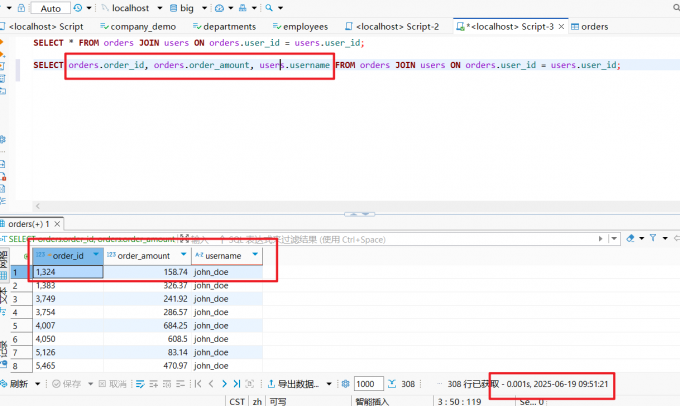Close the Script-3 editor tab
This screenshot has width=680, height=406.
561,26
